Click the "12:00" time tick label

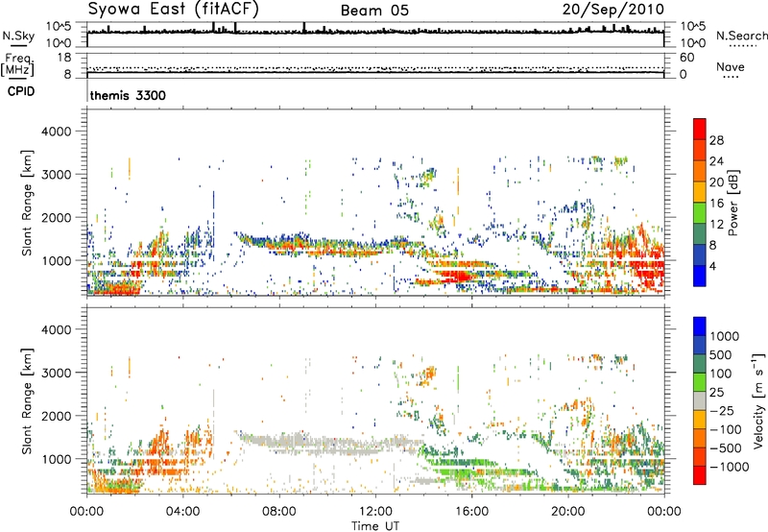click(375, 512)
